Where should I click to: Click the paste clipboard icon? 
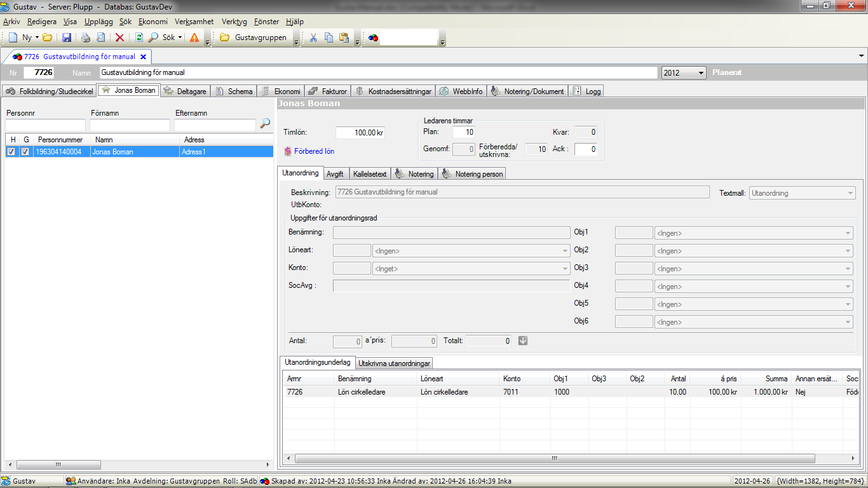(x=344, y=37)
